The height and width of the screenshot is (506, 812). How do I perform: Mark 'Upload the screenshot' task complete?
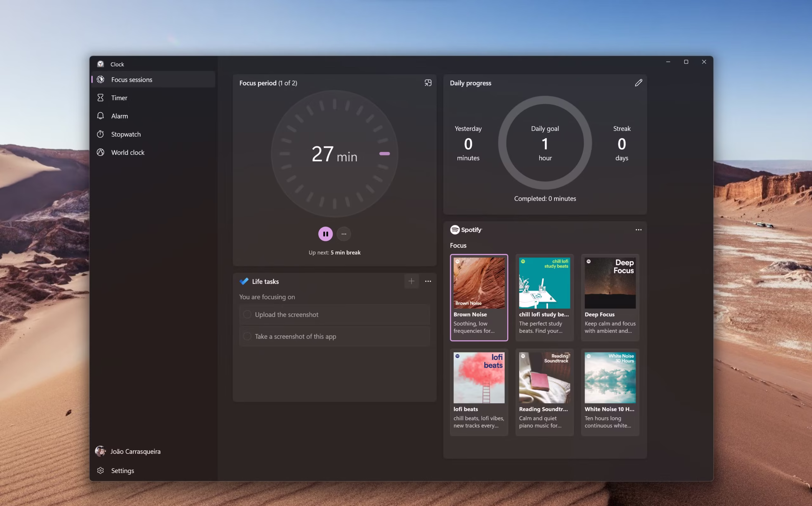click(x=247, y=315)
